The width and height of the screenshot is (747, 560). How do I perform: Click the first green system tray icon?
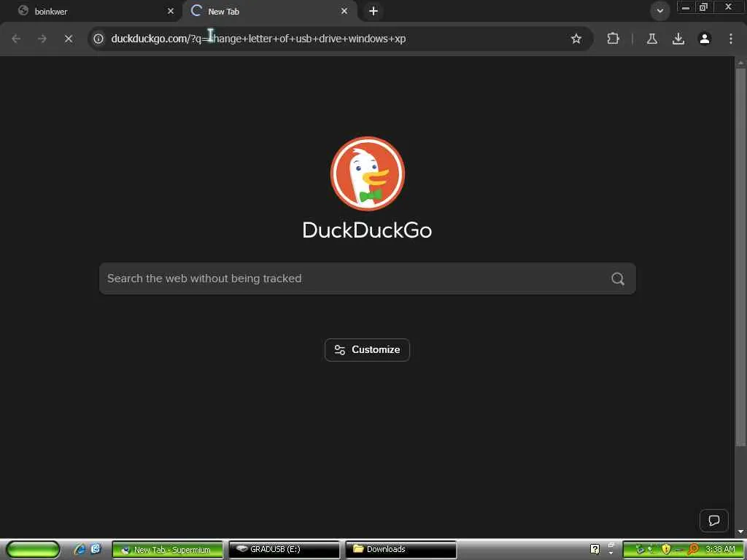pyautogui.click(x=640, y=550)
